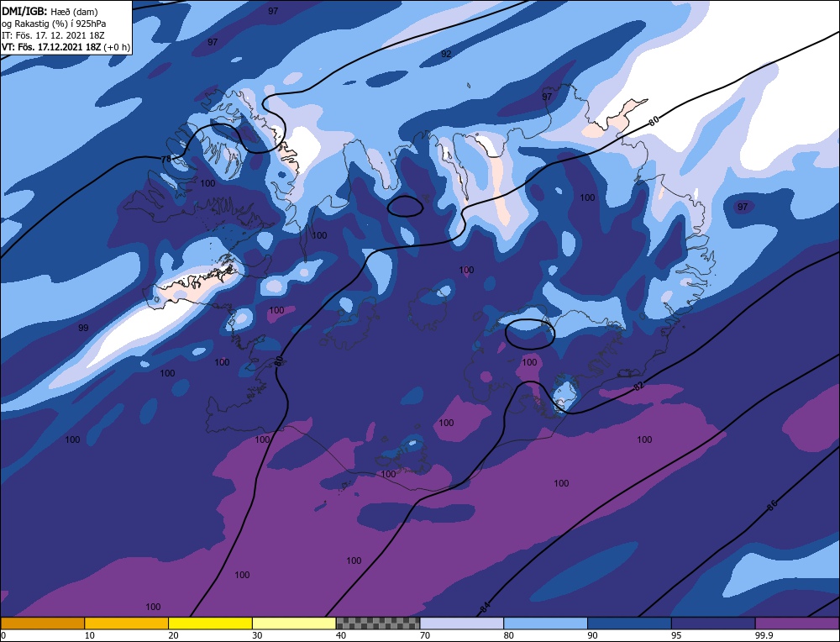This screenshot has width=840, height=642.
Task: Select the dark navy 95–99.9 legend swatch
Action: 713,623
